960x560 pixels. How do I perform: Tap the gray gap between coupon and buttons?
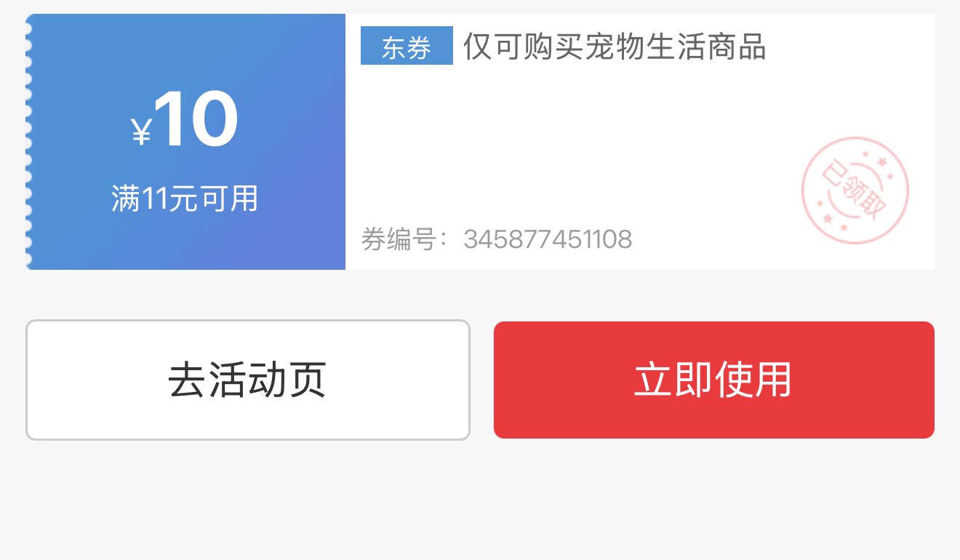480,295
